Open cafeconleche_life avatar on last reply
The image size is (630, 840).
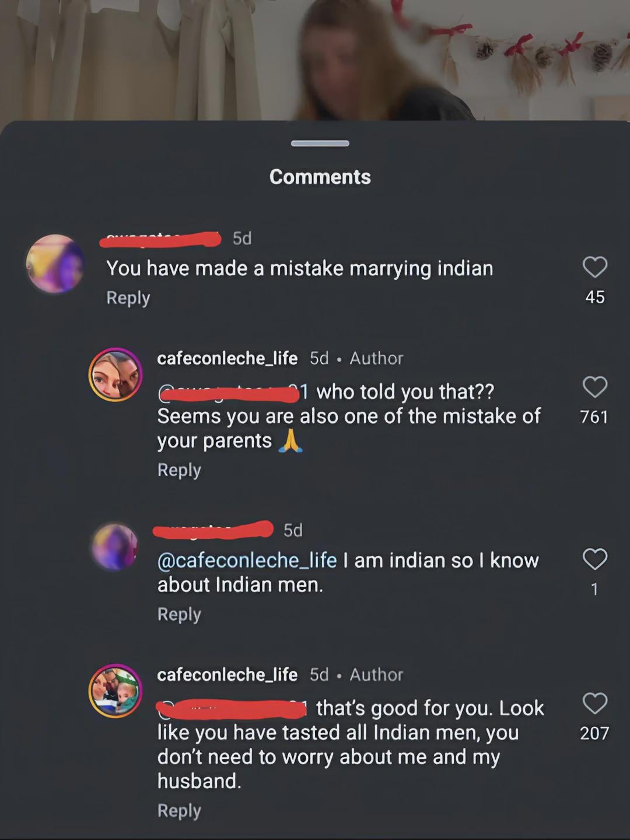point(116,691)
